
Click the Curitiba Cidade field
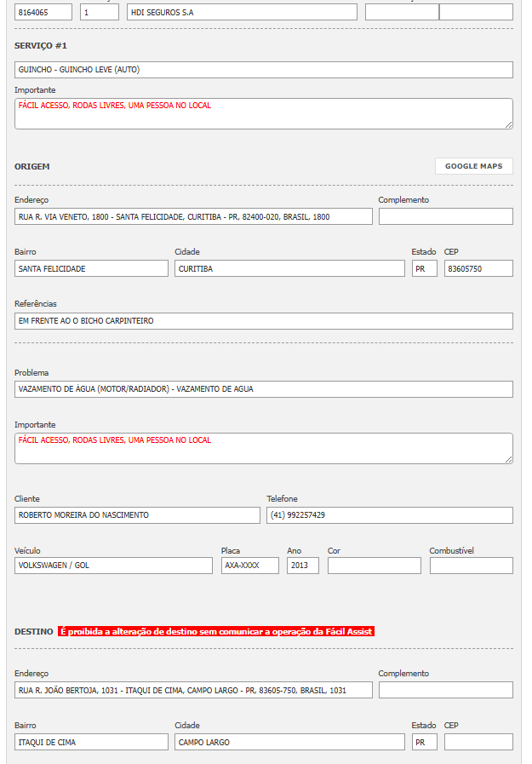click(x=289, y=268)
